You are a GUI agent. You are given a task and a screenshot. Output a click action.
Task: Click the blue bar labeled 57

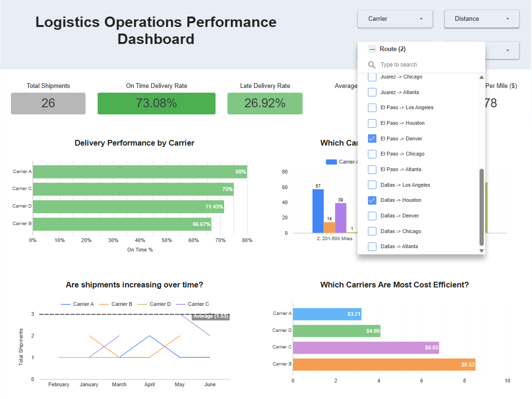click(318, 211)
